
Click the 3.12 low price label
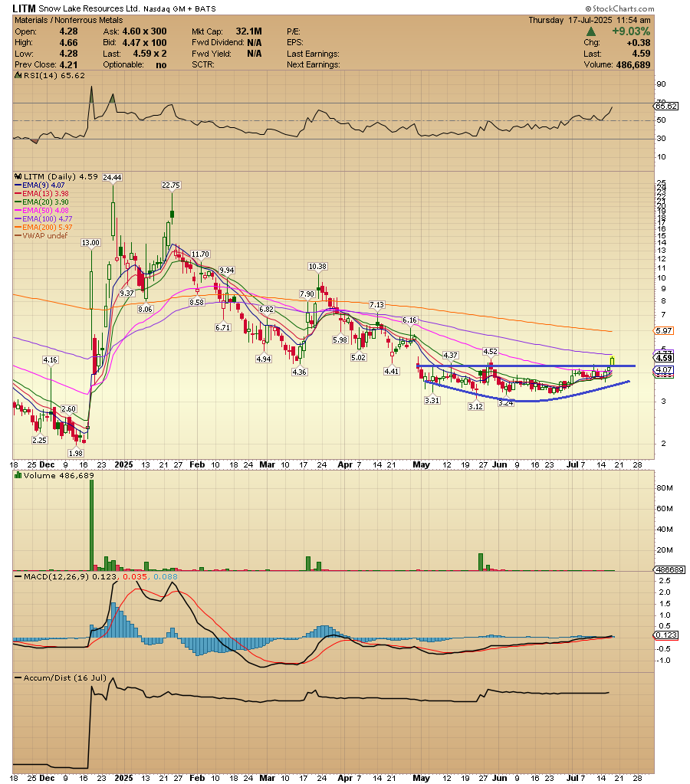coord(475,406)
